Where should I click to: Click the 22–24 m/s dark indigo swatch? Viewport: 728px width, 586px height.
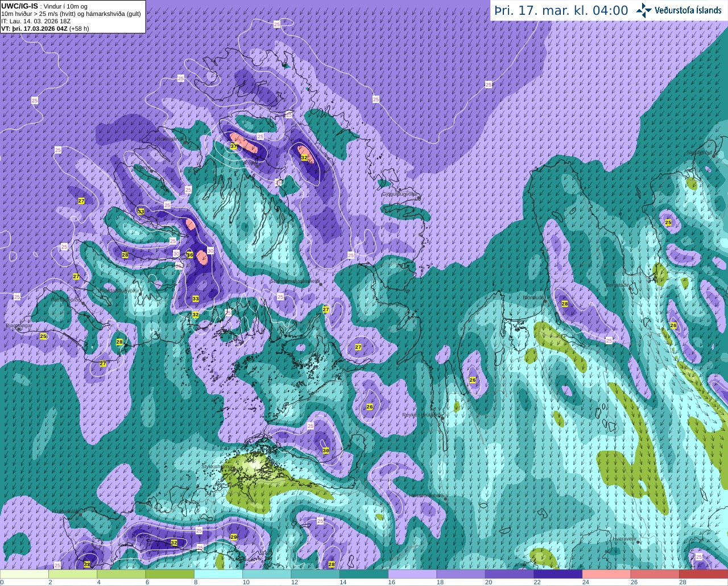pyautogui.click(x=558, y=573)
